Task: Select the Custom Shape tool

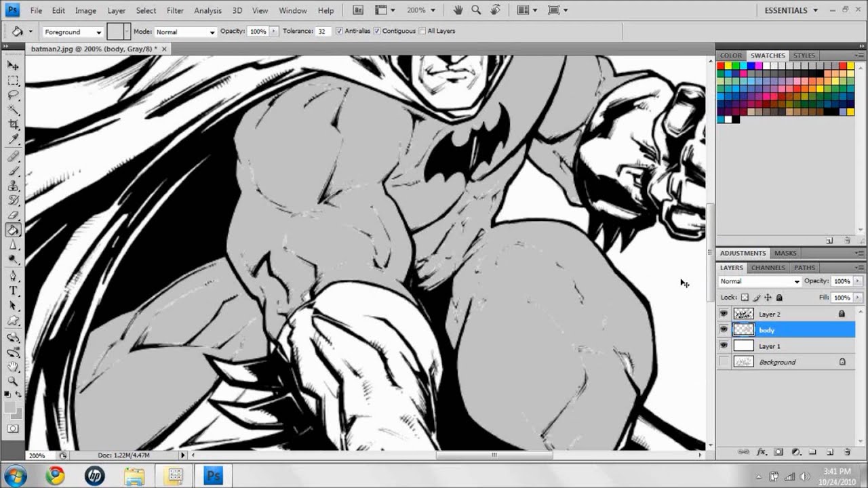Action: [x=13, y=321]
